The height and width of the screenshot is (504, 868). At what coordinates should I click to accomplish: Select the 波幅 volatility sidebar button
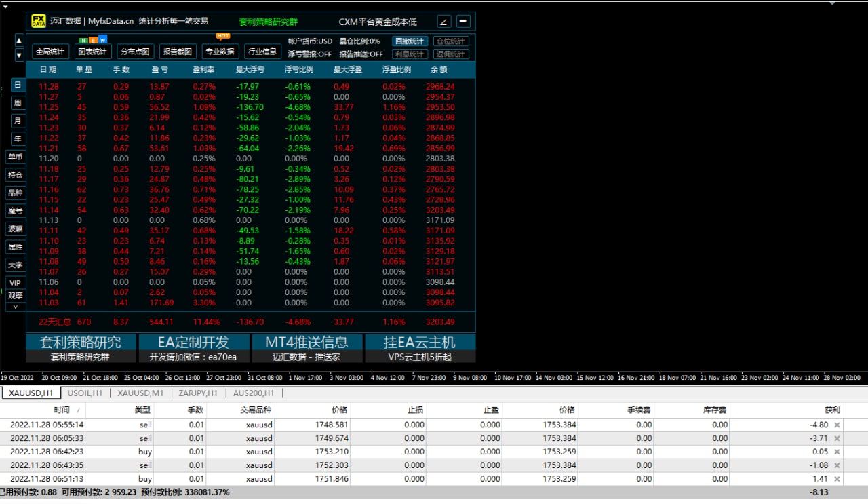15,229
